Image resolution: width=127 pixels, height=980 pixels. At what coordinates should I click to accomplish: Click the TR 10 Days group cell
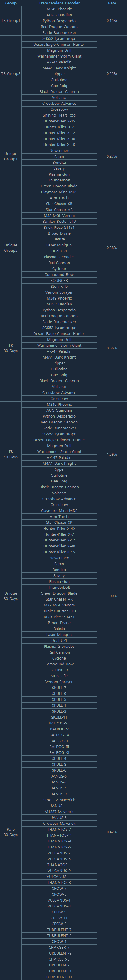click(x=11, y=454)
